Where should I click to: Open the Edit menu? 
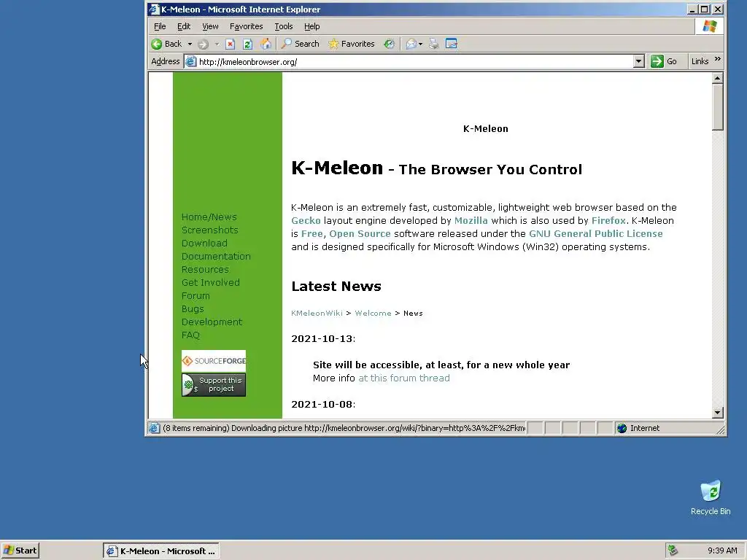click(x=183, y=26)
